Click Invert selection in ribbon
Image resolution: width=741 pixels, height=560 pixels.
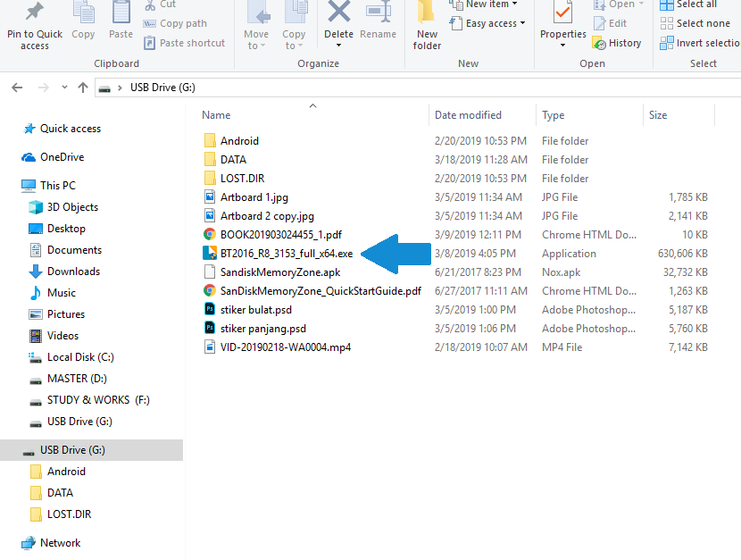[700, 43]
